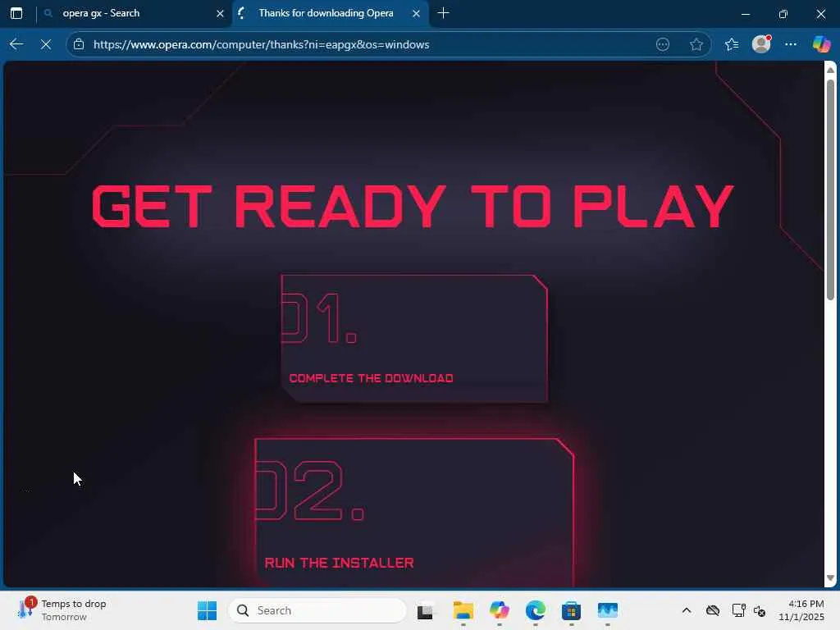Image resolution: width=840 pixels, height=630 pixels.
Task: Open Settings and more ellipsis menu
Action: pos(791,44)
